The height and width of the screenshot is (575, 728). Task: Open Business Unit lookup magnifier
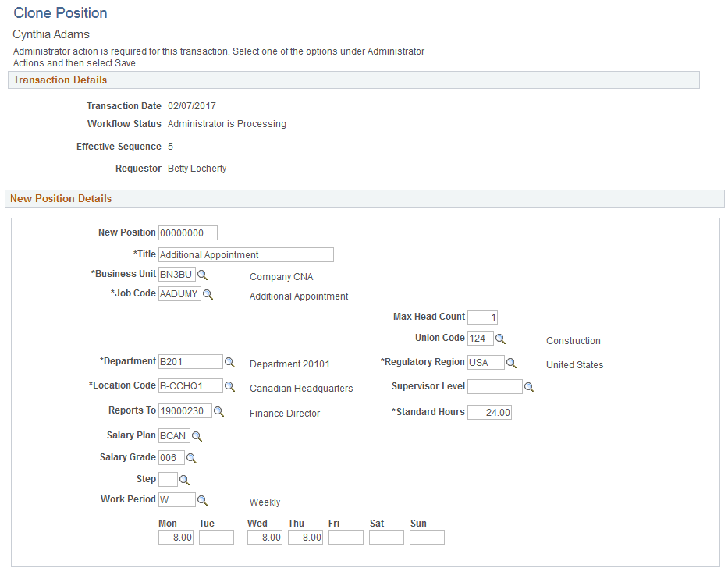[x=202, y=275]
